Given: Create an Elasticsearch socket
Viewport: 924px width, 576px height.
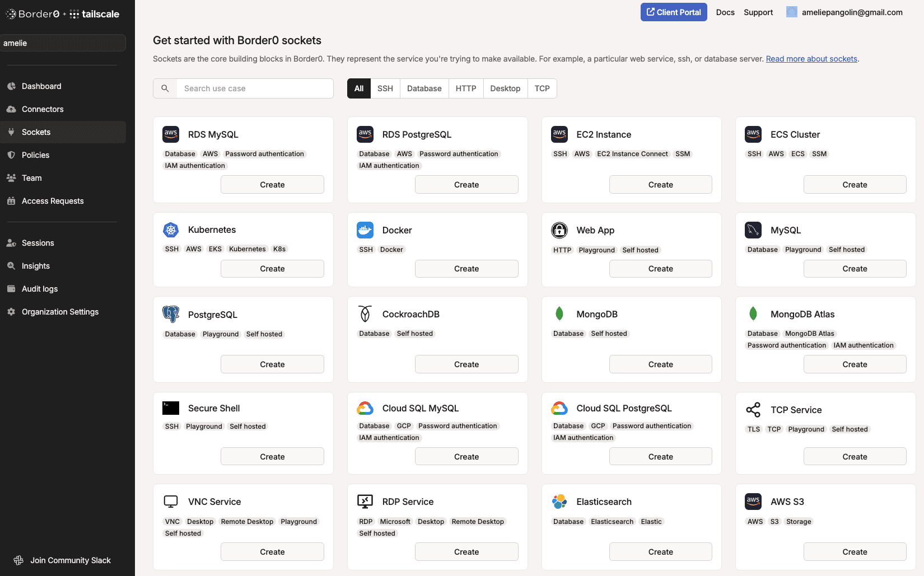Looking at the screenshot, I should point(661,552).
